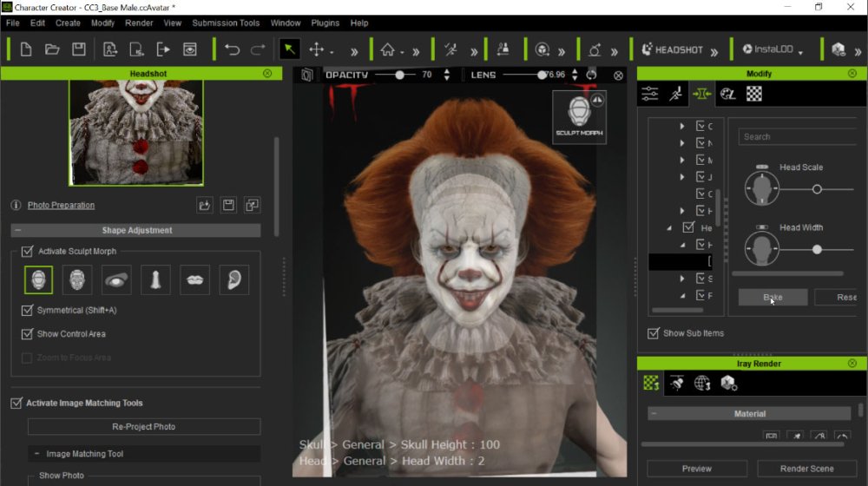Collapse the Material section in Iray Render
The height and width of the screenshot is (486, 868).
(654, 413)
